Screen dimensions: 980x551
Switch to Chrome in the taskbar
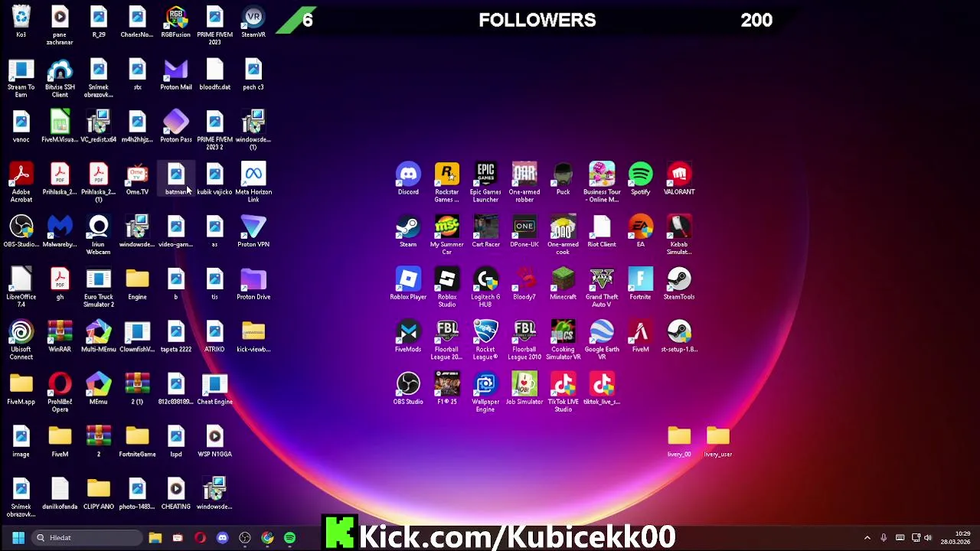click(267, 538)
